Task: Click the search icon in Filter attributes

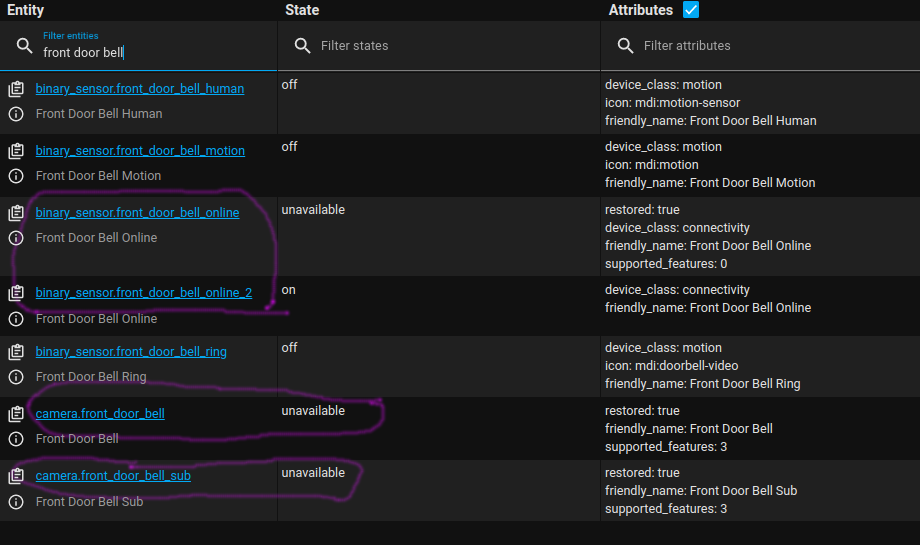Action: click(625, 46)
